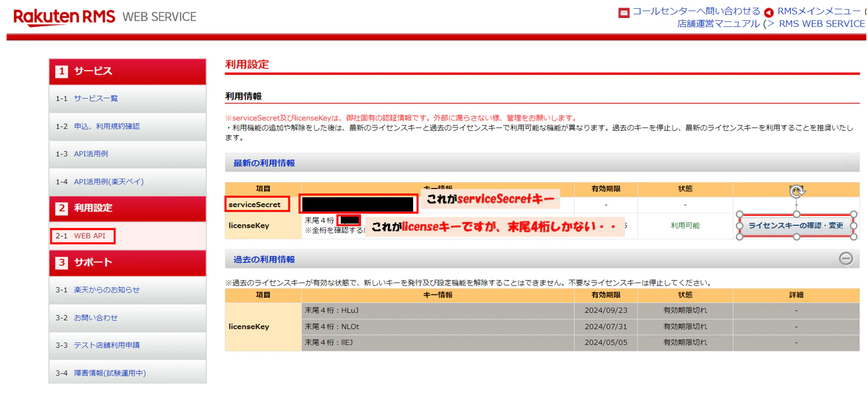Click the call center mail icon
The height and width of the screenshot is (394, 868).
(624, 13)
